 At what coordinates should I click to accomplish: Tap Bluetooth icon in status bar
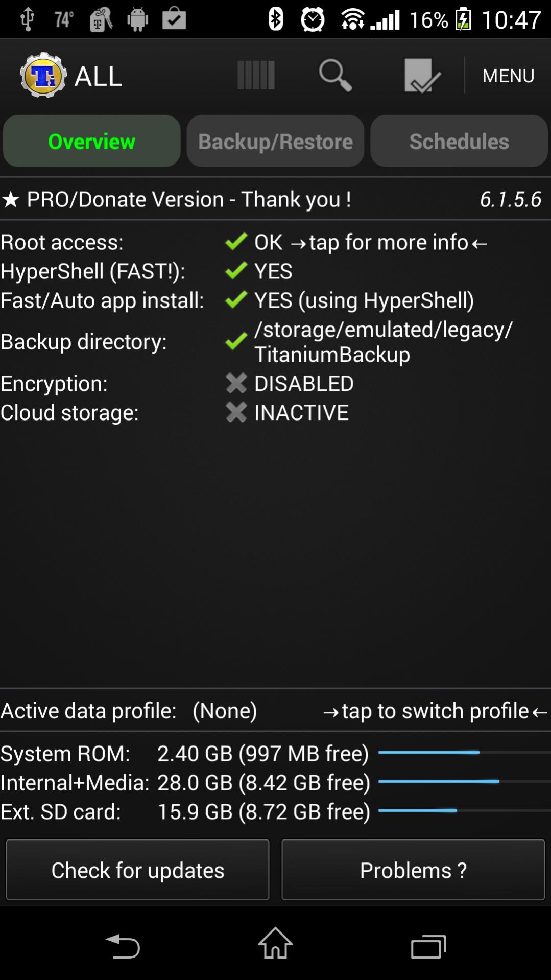click(276, 19)
